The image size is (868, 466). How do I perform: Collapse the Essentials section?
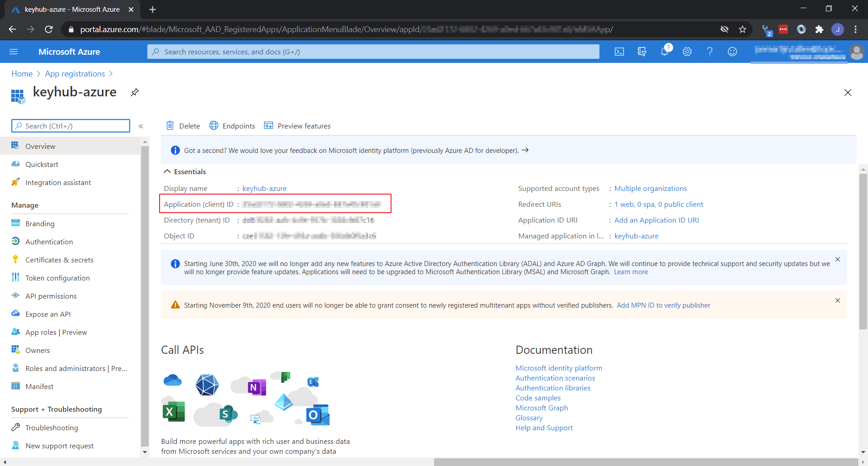[167, 171]
